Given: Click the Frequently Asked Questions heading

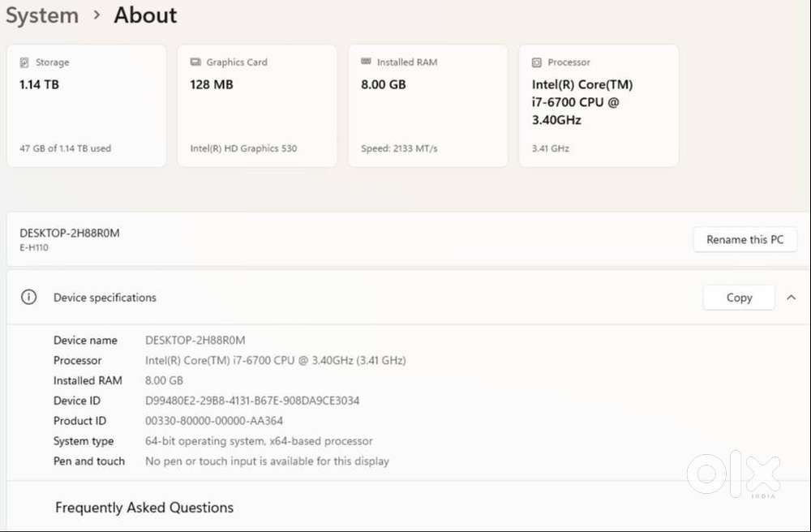Looking at the screenshot, I should point(144,508).
